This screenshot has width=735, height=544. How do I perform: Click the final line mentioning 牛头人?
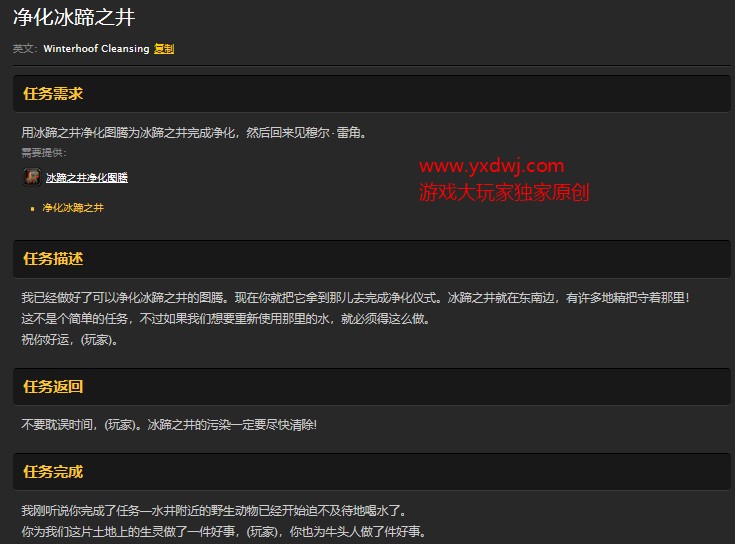click(223, 532)
